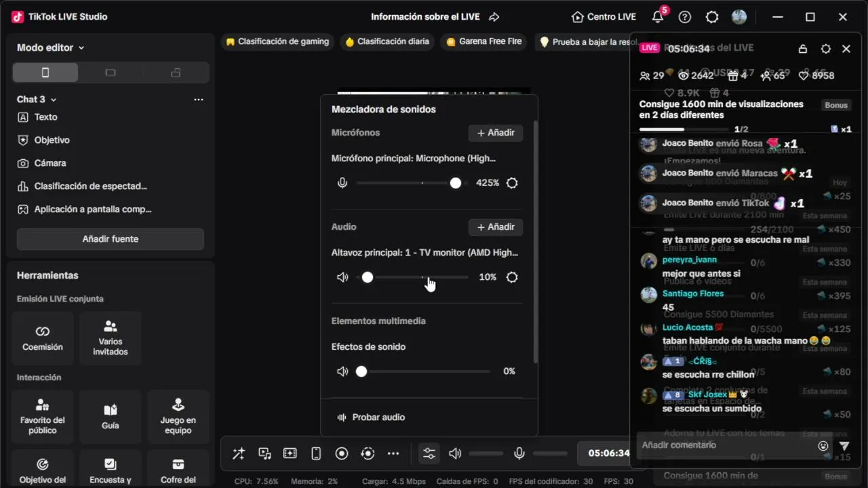Click the Skf Josex username
The image size is (868, 488).
(707, 394)
